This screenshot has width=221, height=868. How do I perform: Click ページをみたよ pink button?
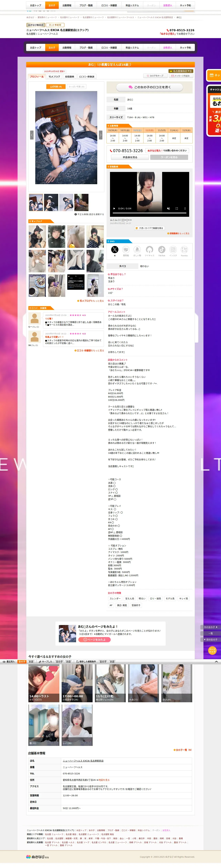click(94, 639)
